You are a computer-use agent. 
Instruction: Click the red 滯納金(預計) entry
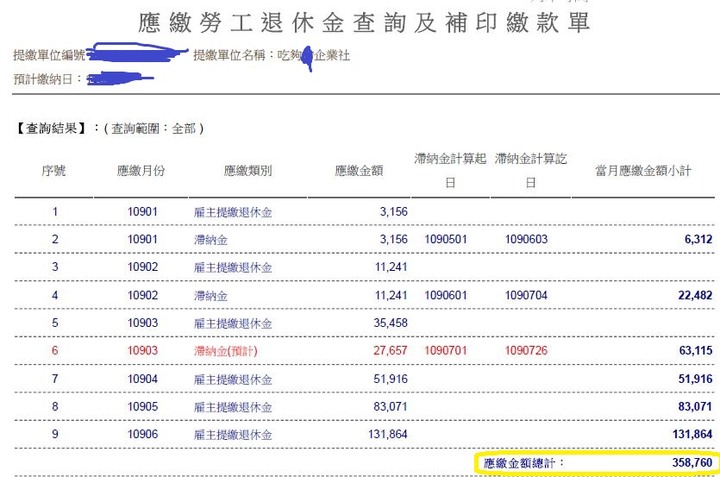tap(225, 351)
